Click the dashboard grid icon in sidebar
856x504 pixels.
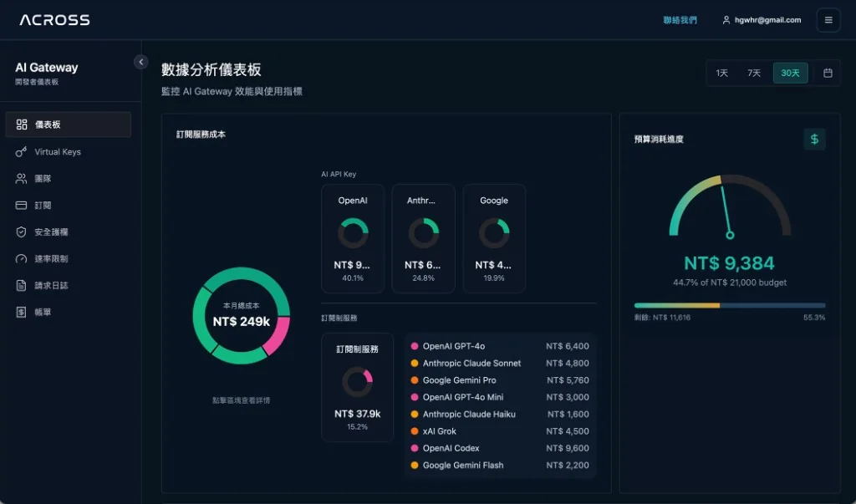(x=21, y=125)
